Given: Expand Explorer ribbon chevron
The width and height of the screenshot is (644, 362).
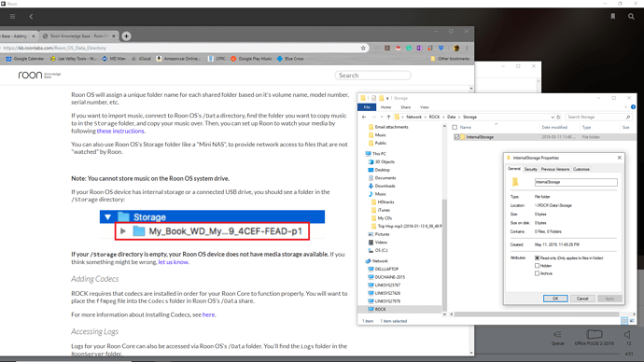Looking at the screenshot, I should point(626,107).
